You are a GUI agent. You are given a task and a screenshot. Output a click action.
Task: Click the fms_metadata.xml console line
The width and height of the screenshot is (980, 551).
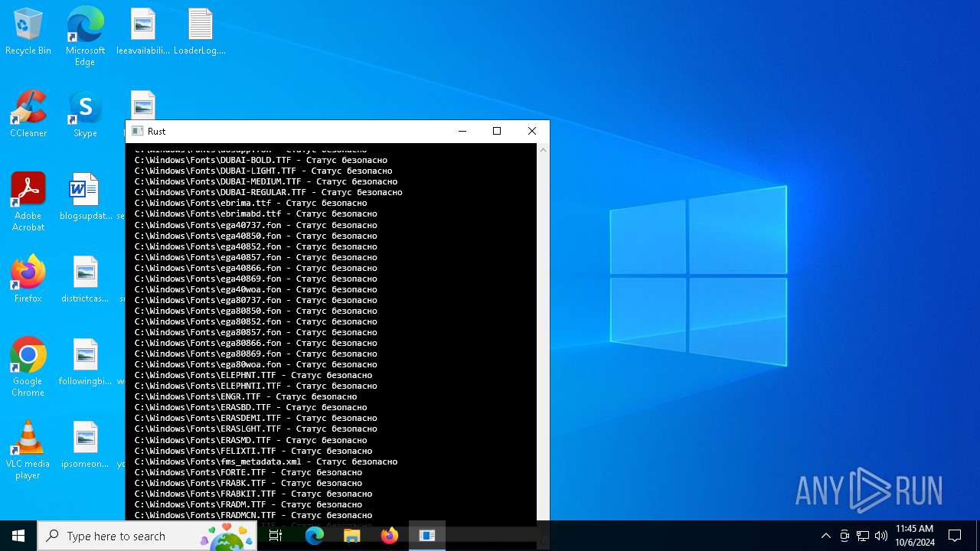coord(266,461)
